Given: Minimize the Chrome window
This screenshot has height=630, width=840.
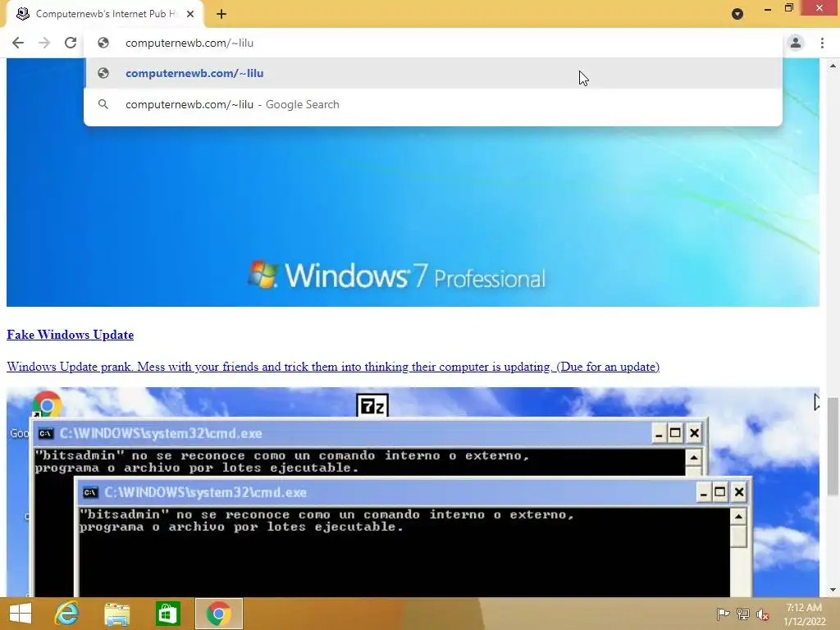Looking at the screenshot, I should point(767,8).
